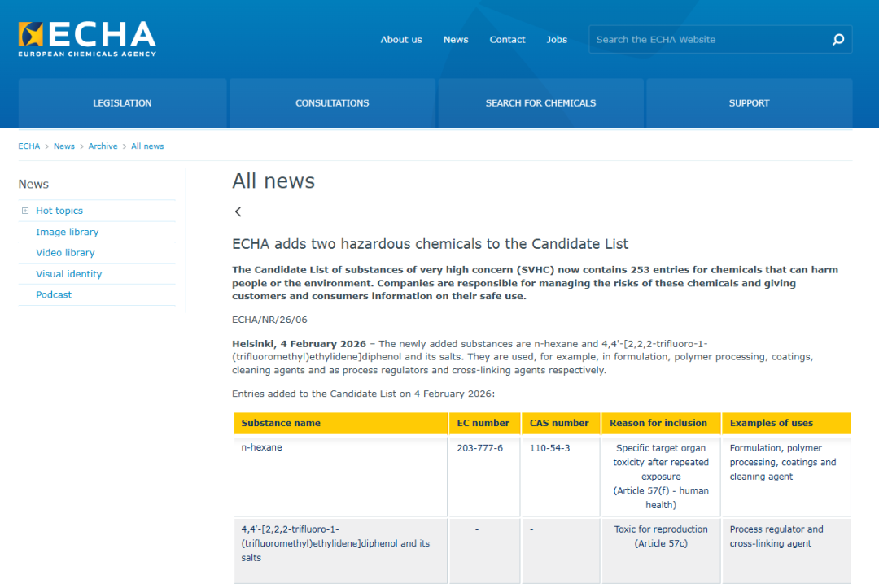Go to News in top navigation

click(456, 40)
